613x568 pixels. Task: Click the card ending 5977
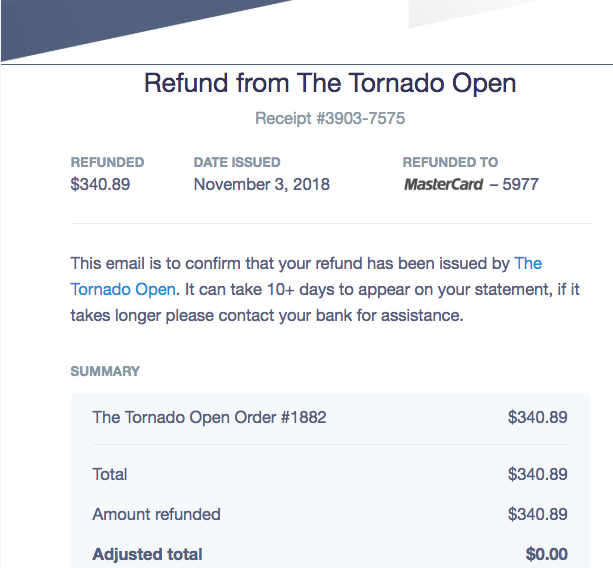[520, 185]
